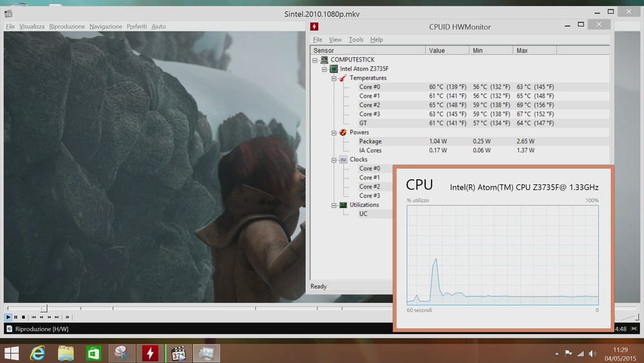Collapse the Intel Atom Z3735F node

(x=325, y=69)
